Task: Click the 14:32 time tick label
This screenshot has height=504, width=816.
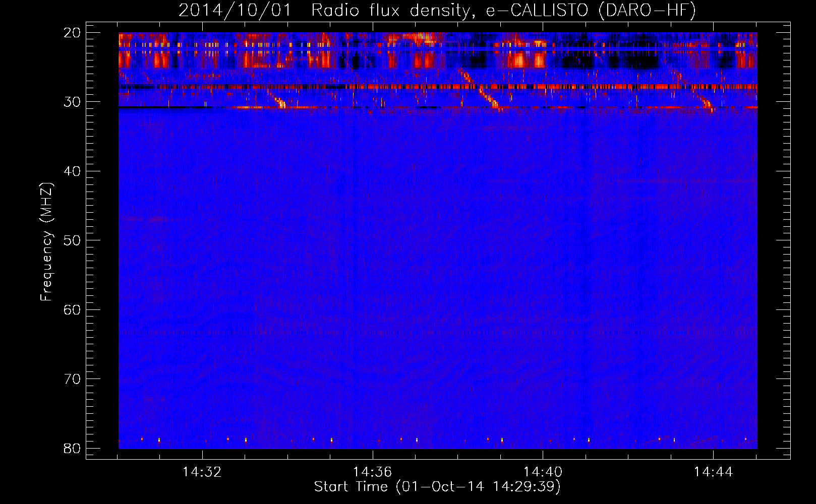Action: (x=202, y=472)
